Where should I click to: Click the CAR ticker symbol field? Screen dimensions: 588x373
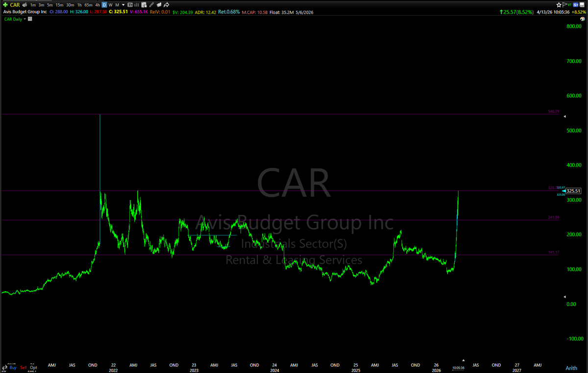(x=15, y=5)
